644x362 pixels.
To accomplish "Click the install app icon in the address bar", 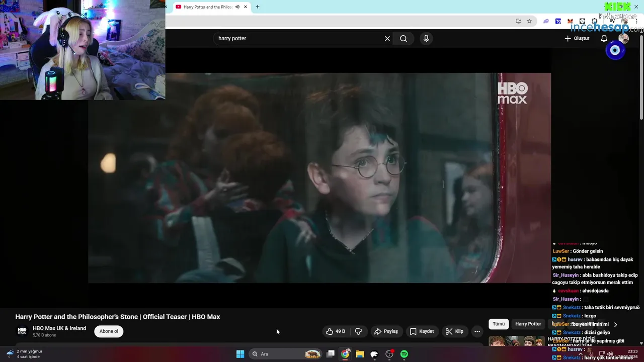I will (518, 21).
